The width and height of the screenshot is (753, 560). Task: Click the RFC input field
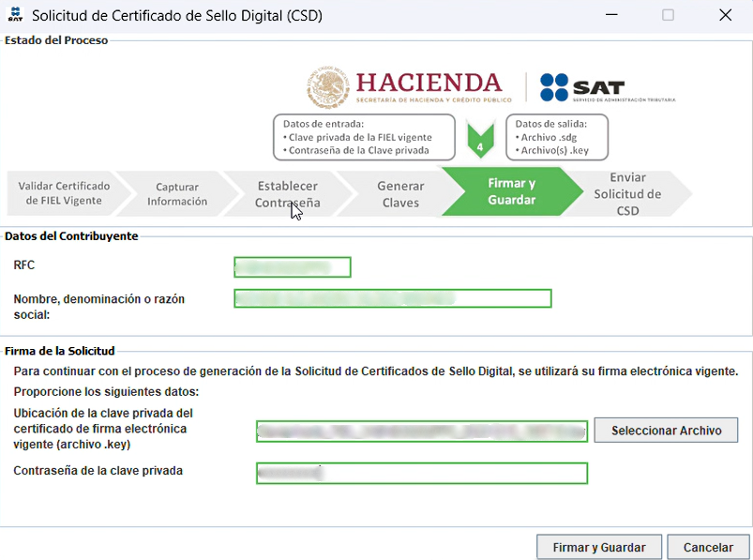coord(292,267)
